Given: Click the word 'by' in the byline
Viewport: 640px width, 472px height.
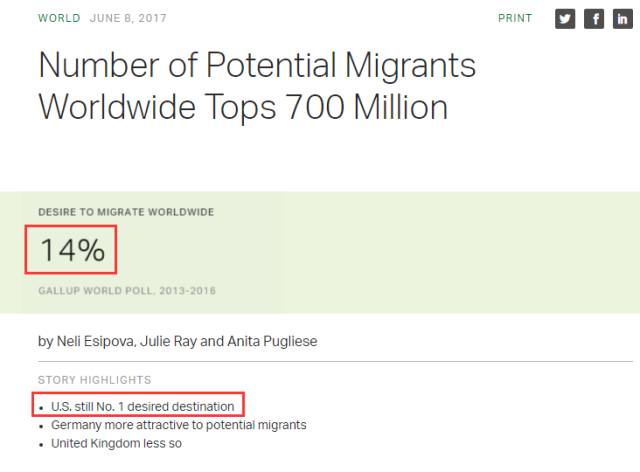Looking at the screenshot, I should [45, 341].
